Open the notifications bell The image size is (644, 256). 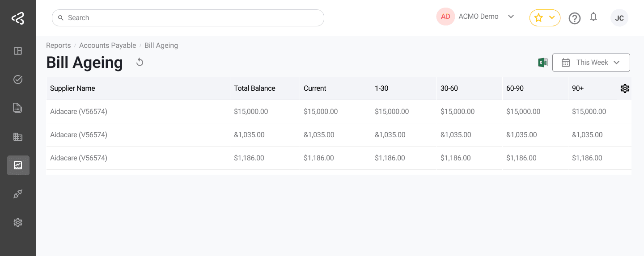[x=593, y=17]
